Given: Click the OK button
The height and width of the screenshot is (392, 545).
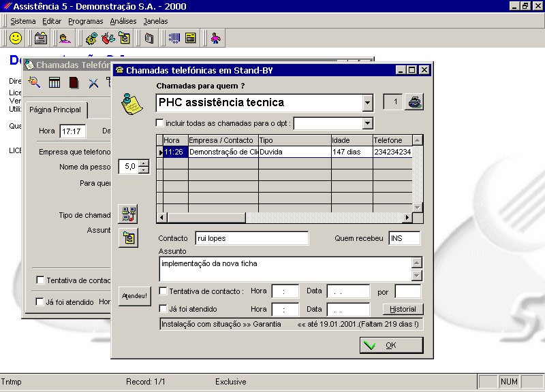Looking at the screenshot, I should (391, 345).
